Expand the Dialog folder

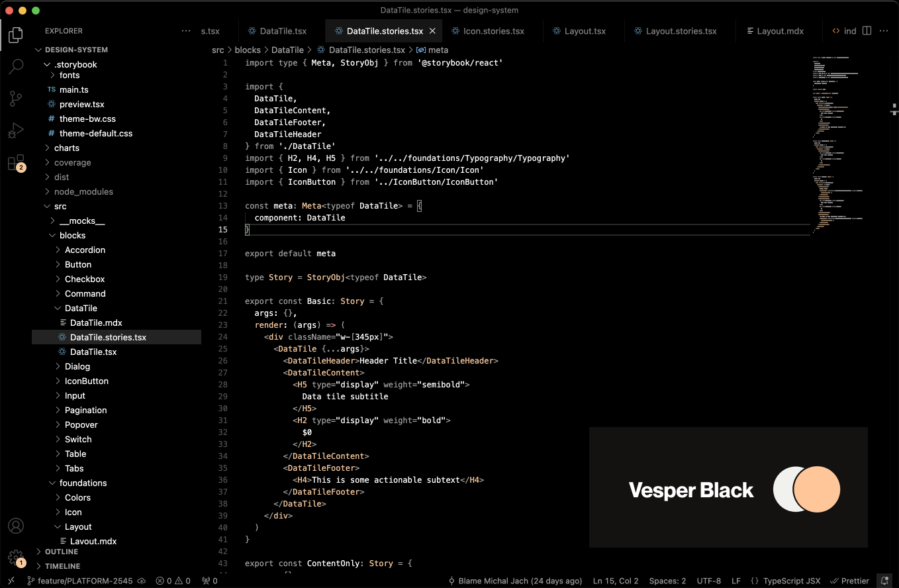(x=117, y=366)
